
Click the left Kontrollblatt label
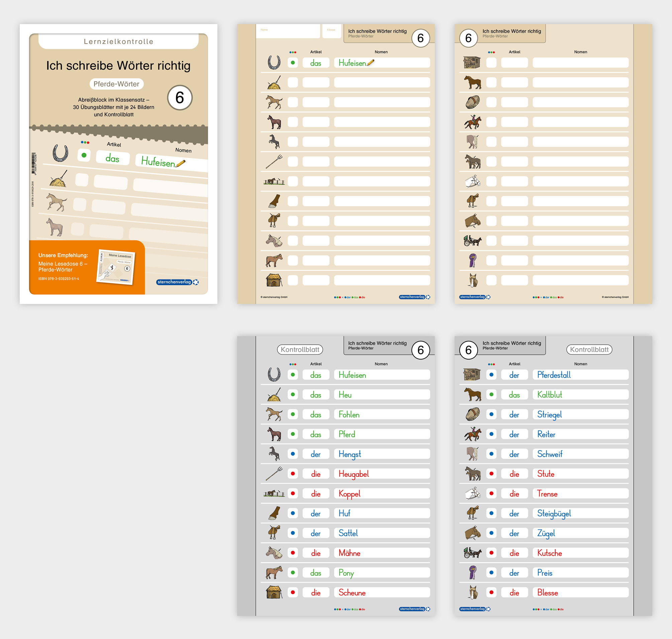tap(300, 349)
